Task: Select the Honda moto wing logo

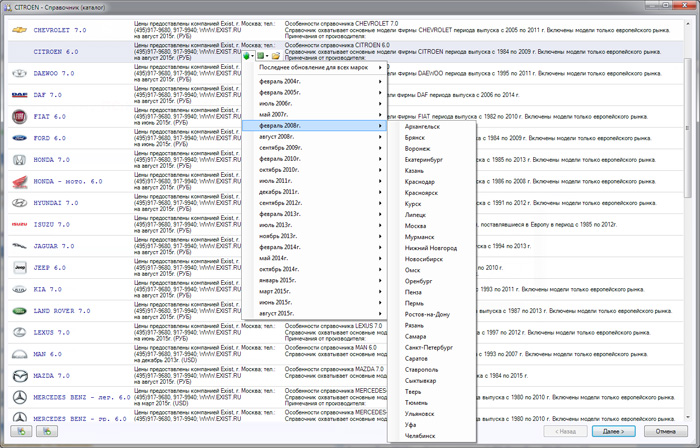Action: tap(19, 182)
